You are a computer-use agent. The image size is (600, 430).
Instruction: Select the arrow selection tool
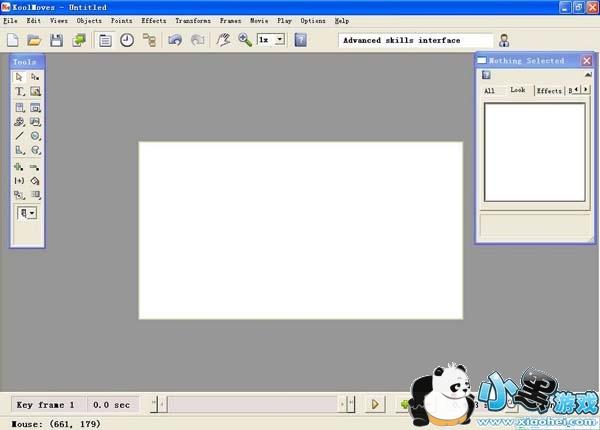tap(19, 76)
